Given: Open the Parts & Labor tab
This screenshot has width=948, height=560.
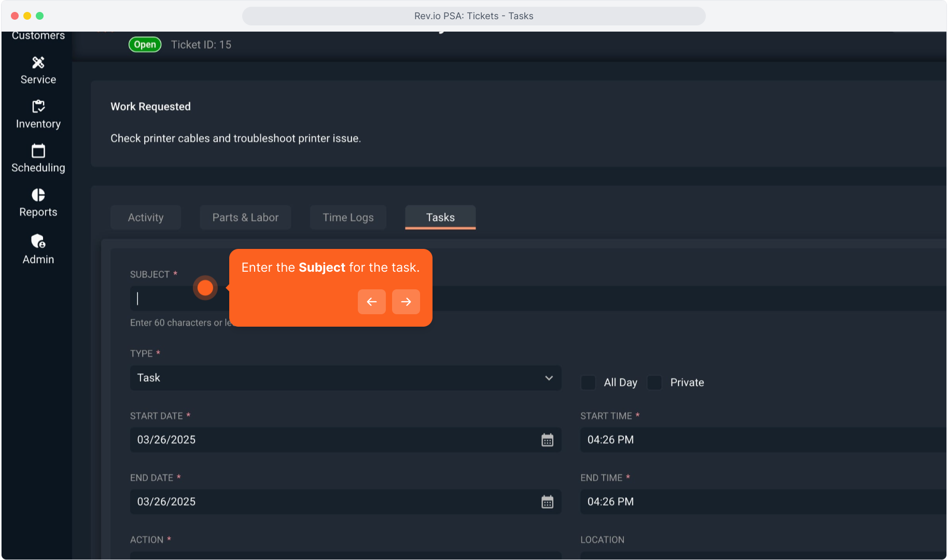Looking at the screenshot, I should (245, 218).
